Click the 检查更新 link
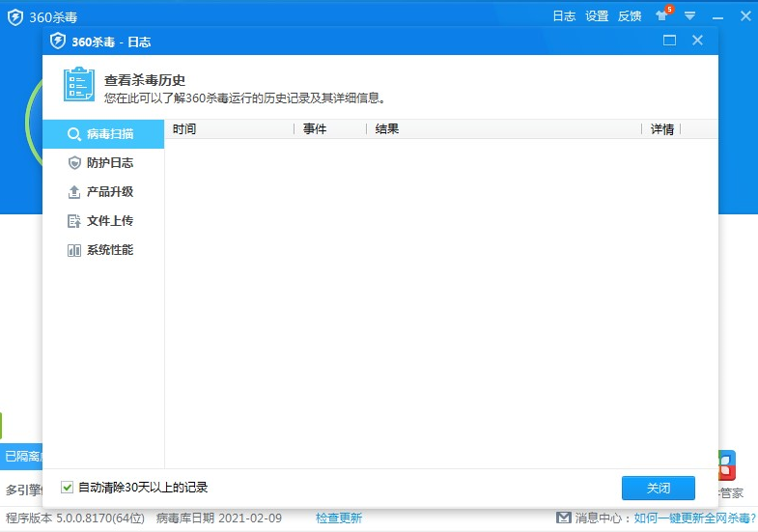This screenshot has width=758, height=532. click(x=339, y=518)
